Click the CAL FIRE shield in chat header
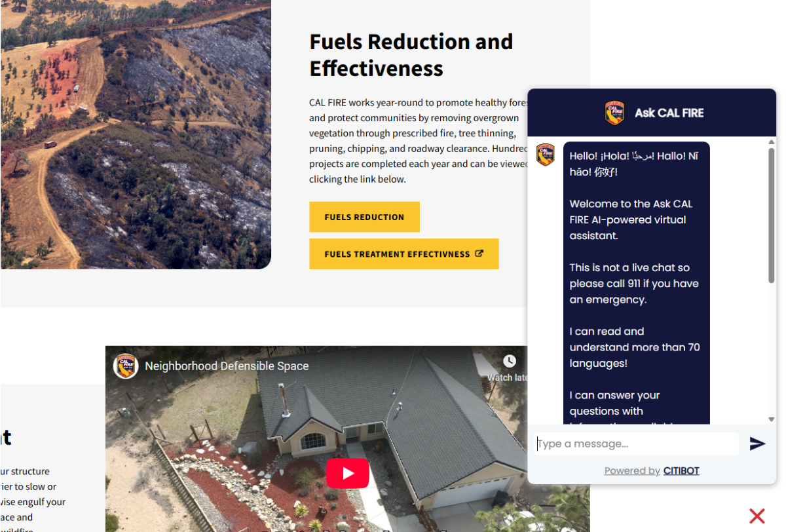786x532 pixels. 614,113
